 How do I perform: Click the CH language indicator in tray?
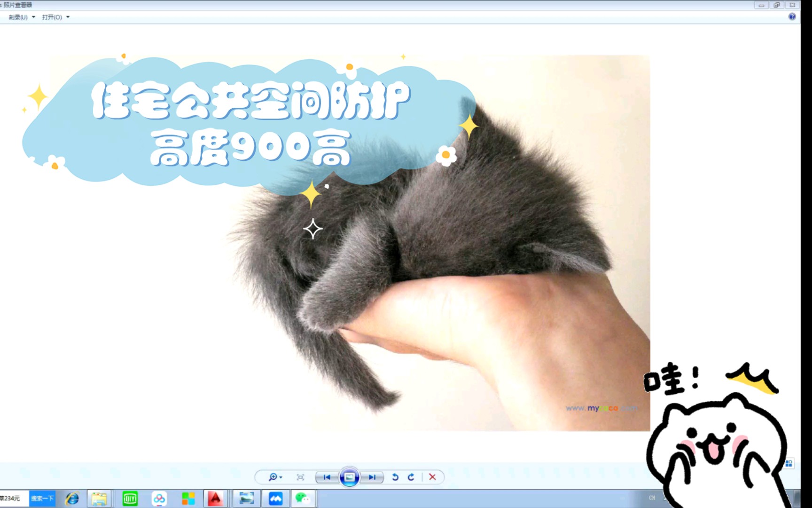pos(652,498)
